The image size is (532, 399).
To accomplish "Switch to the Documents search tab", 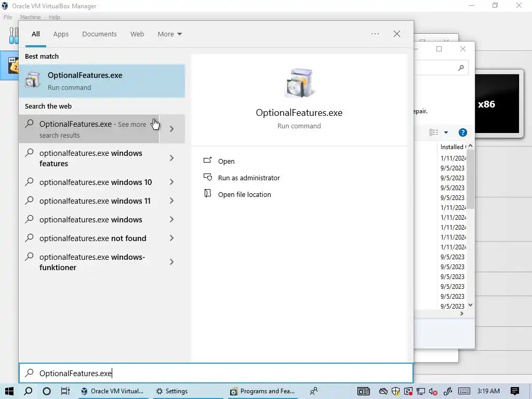I will (99, 34).
